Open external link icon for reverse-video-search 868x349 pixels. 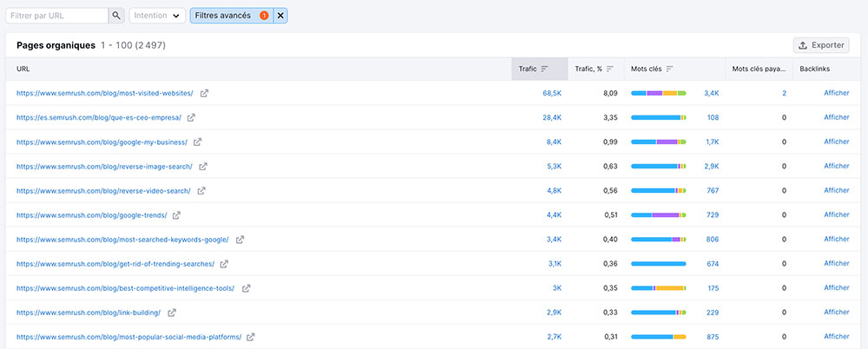201,191
